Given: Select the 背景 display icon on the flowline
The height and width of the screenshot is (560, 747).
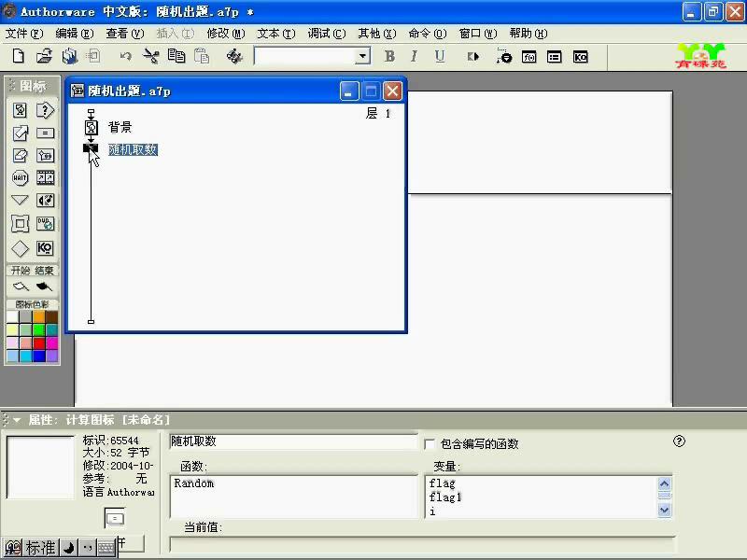Looking at the screenshot, I should click(x=91, y=127).
